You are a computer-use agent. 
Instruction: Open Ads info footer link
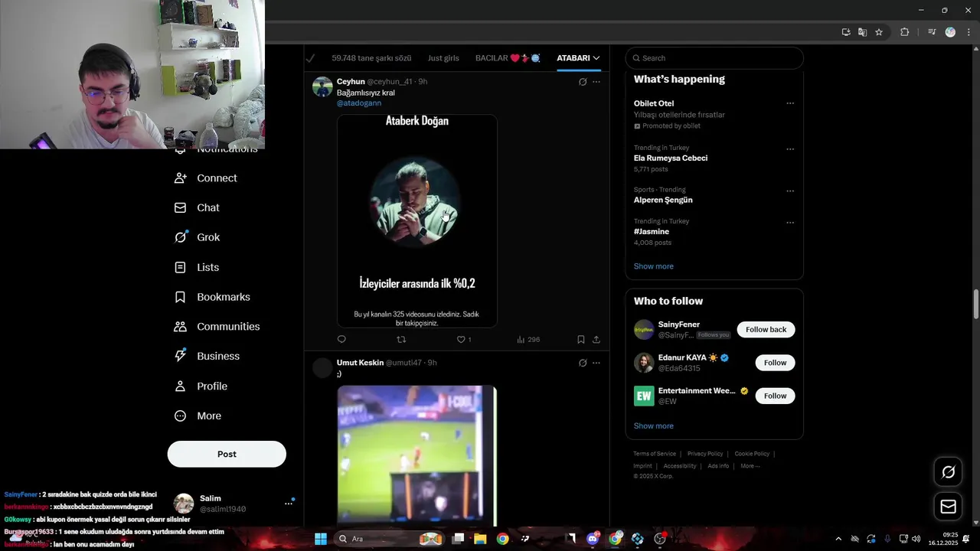[718, 466]
